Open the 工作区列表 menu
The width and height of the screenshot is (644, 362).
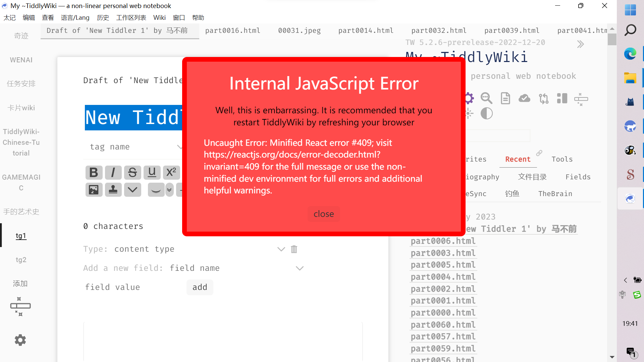pyautogui.click(x=131, y=17)
